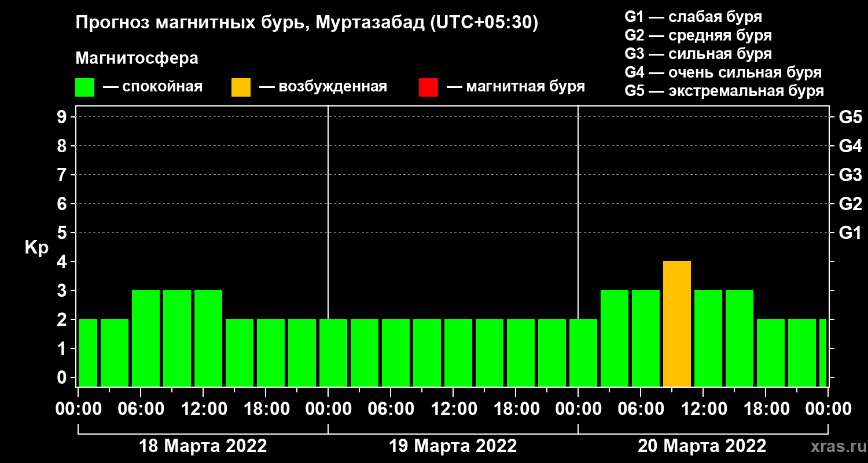This screenshot has width=868, height=463.
Task: Click the orange 'возбужденная' legend swatch
Action: coord(241,87)
